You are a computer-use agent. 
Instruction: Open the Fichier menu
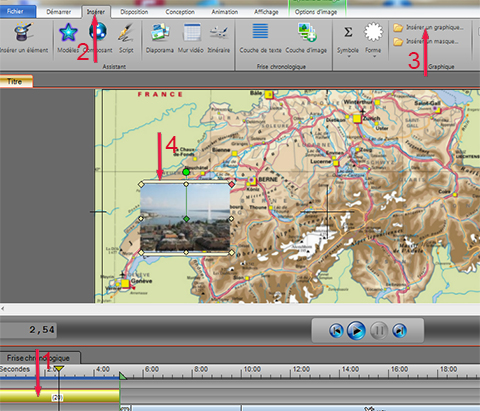[x=17, y=12]
